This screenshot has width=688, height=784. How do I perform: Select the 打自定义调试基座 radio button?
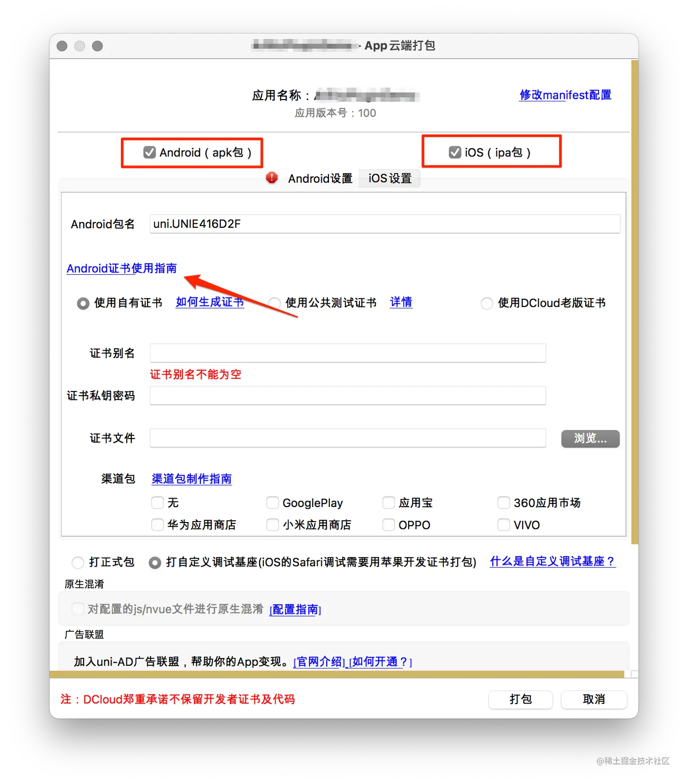pos(155,563)
